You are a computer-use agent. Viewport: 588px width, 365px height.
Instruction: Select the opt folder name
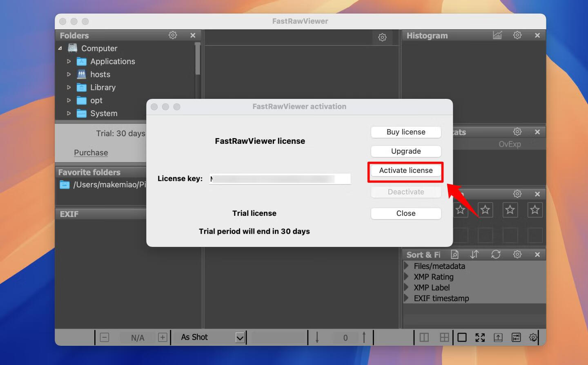(x=96, y=100)
